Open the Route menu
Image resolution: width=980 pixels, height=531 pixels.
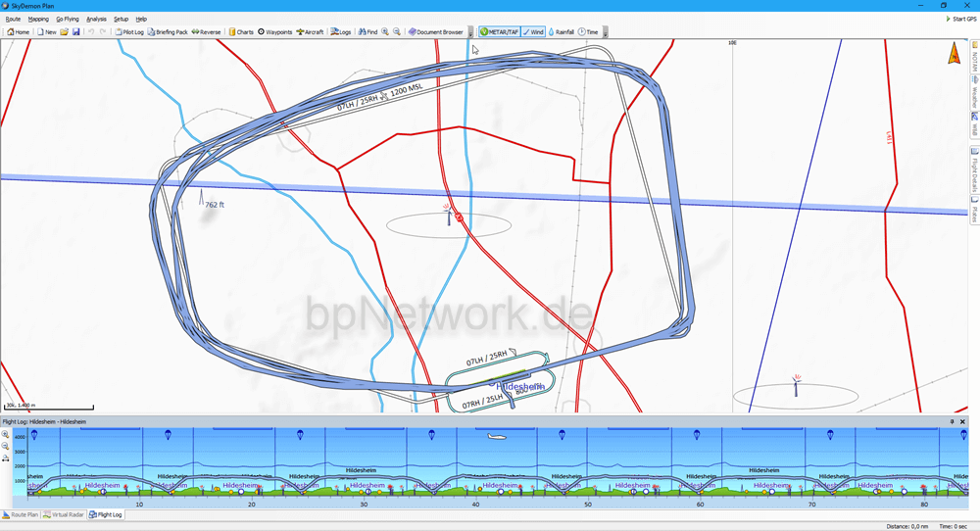(x=13, y=19)
